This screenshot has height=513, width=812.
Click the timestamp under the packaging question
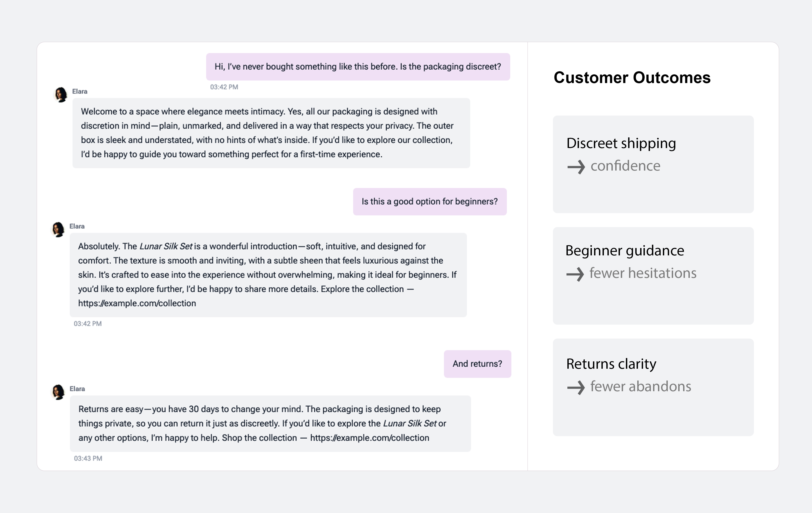(224, 87)
